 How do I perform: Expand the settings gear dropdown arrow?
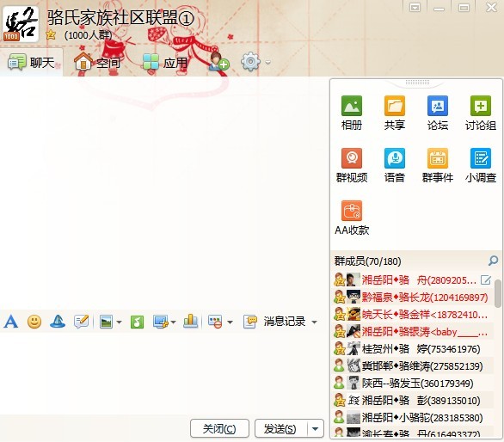(x=268, y=62)
